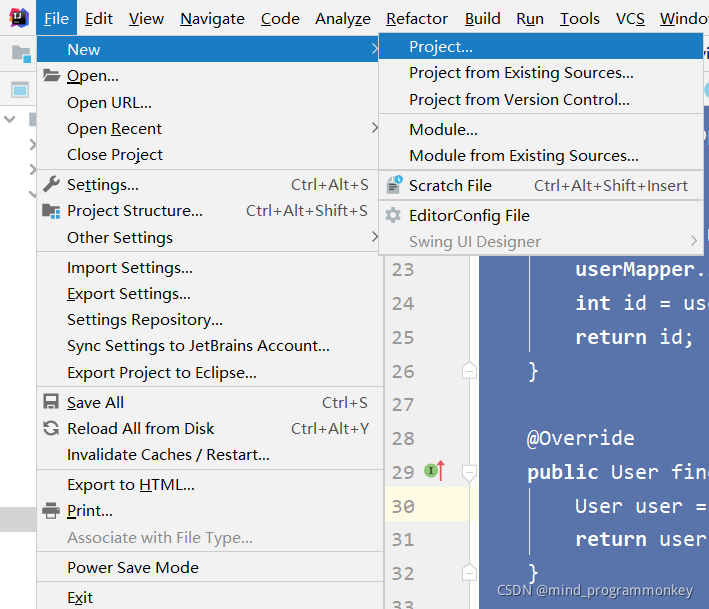Choose Save All
709x609 pixels.
pyautogui.click(x=210, y=402)
